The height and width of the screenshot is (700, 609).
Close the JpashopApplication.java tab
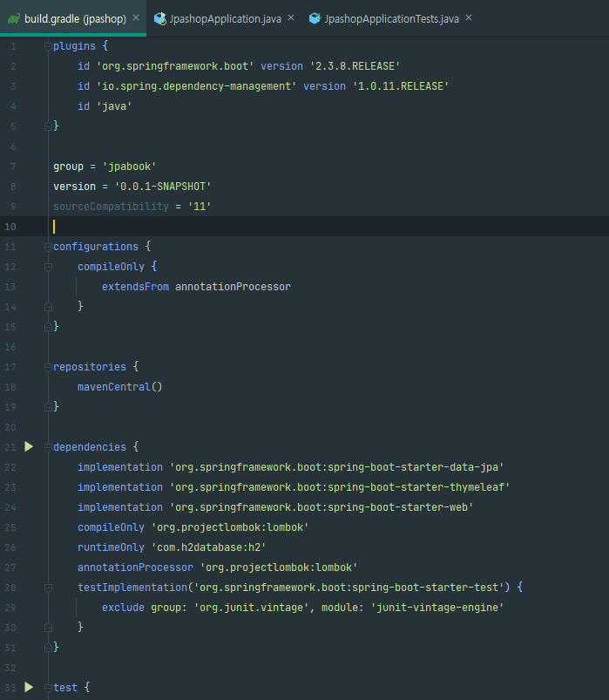coord(291,17)
